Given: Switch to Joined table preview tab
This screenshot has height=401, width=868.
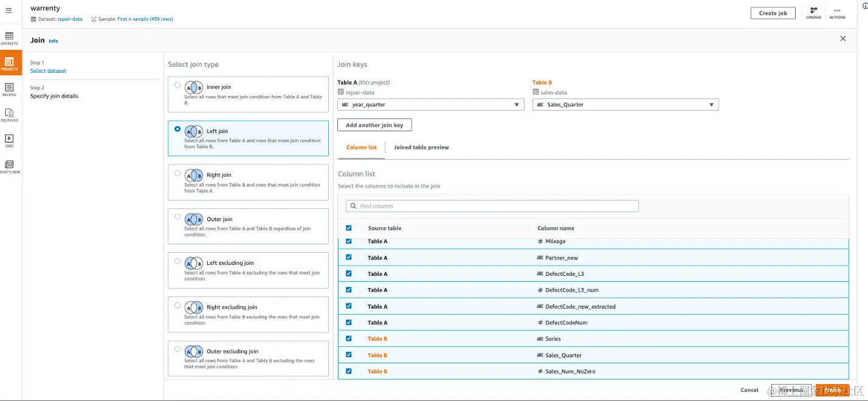Looking at the screenshot, I should coord(421,148).
